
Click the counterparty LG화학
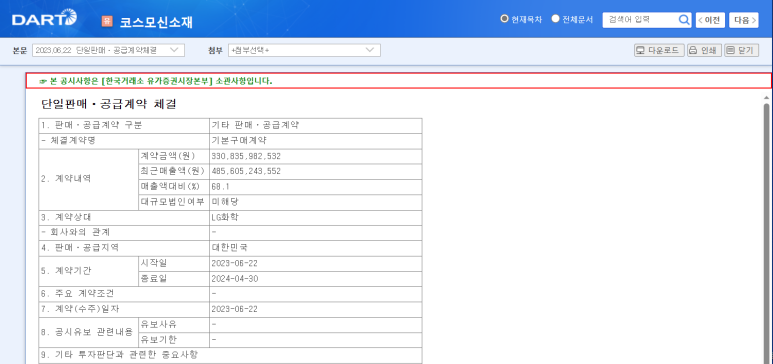click(224, 218)
